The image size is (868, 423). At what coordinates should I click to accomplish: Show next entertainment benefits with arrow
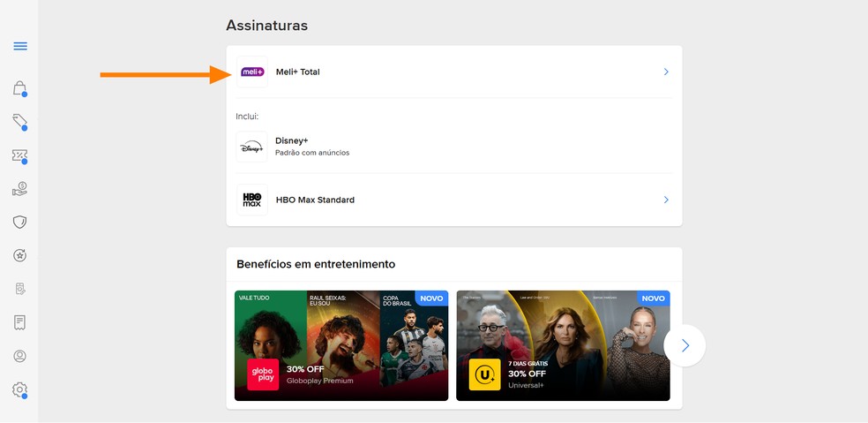click(685, 345)
